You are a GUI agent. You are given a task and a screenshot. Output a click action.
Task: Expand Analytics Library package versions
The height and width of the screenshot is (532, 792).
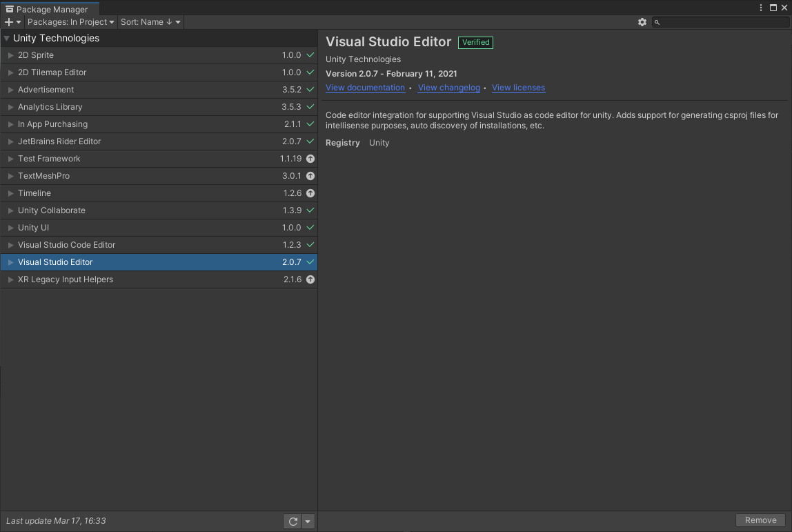(x=10, y=107)
